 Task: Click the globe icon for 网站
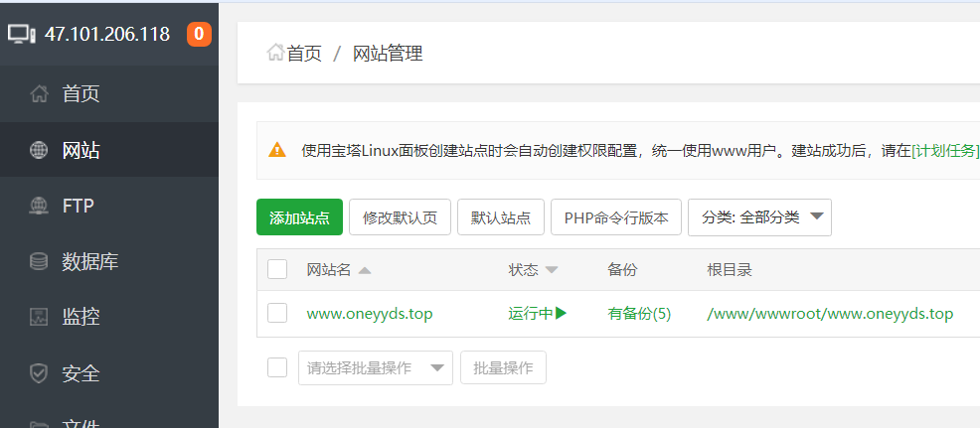(39, 150)
